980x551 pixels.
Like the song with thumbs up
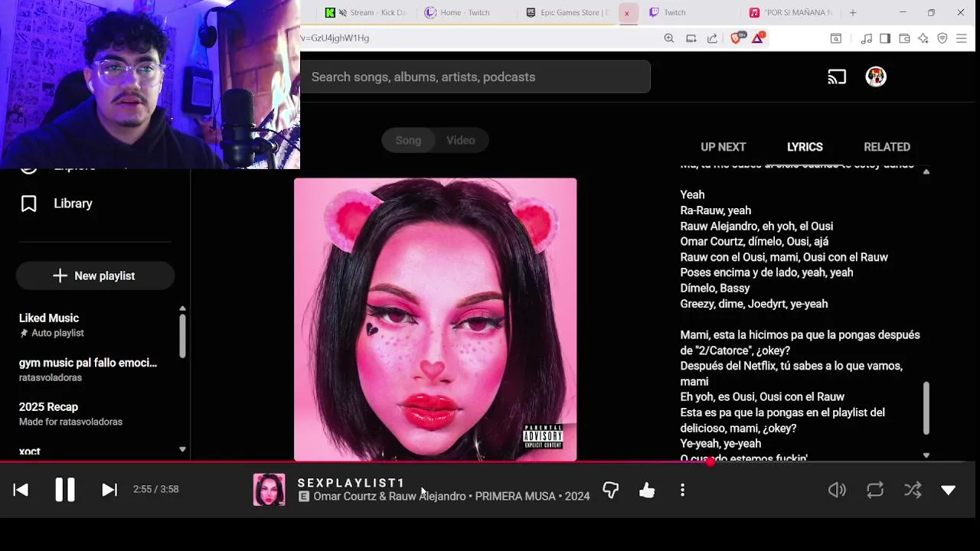pyautogui.click(x=647, y=491)
